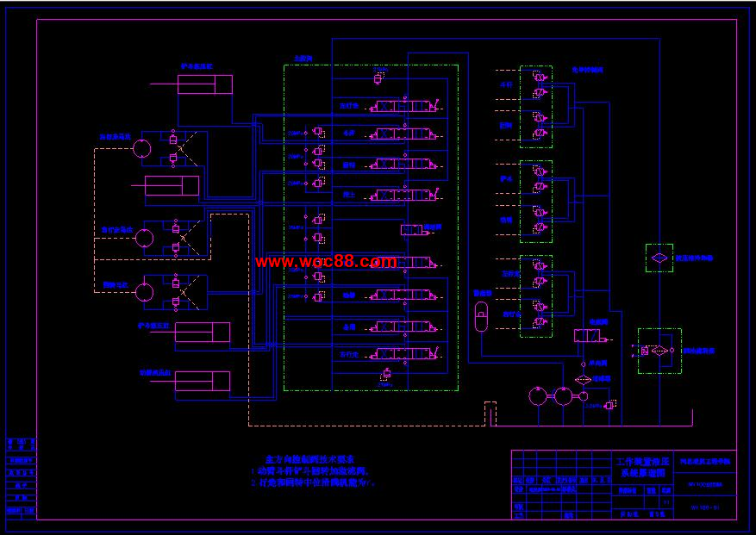This screenshot has height=535, width=756.
Task: Select the 单向阀 check valve label
Action: click(598, 363)
